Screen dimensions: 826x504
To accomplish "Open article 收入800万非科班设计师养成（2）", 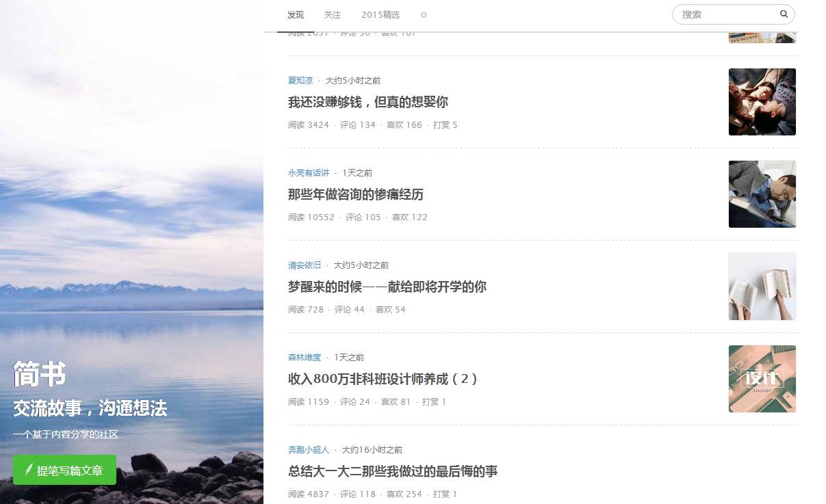I will pos(383,379).
